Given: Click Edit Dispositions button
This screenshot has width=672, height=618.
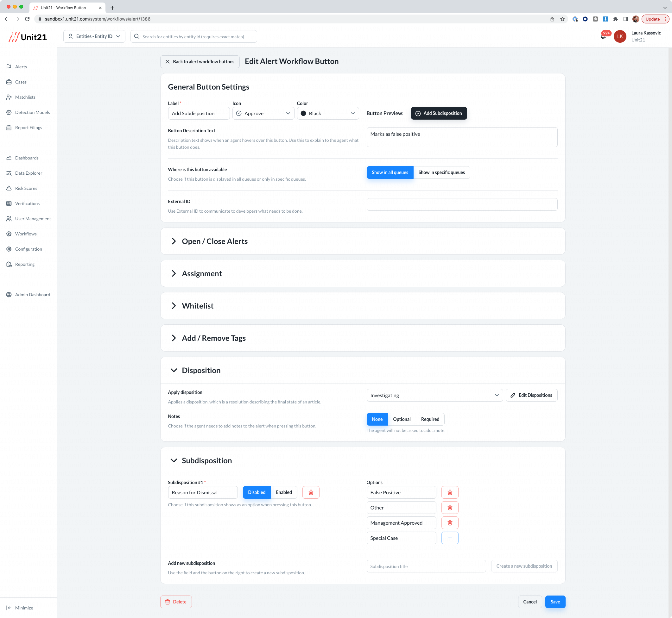Looking at the screenshot, I should (531, 395).
